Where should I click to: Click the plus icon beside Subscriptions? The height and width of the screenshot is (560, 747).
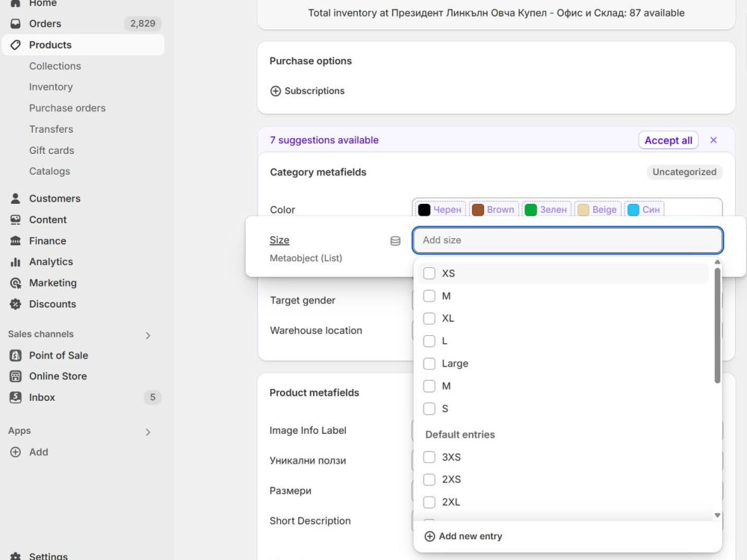(x=276, y=91)
